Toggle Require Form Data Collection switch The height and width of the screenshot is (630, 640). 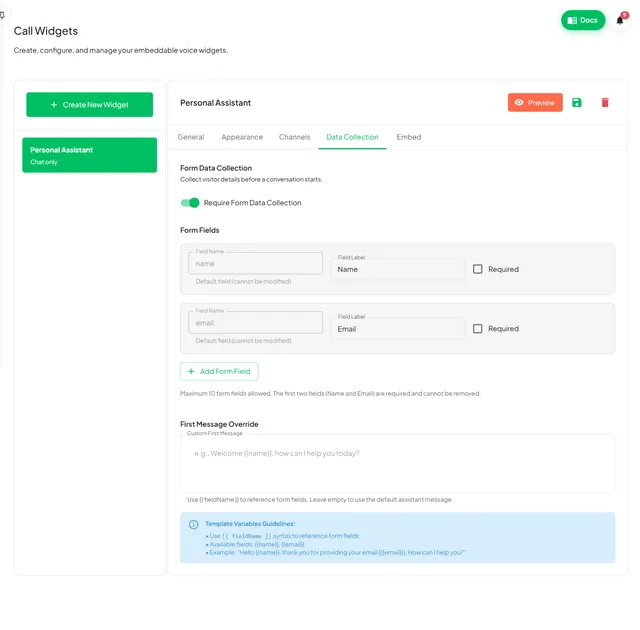190,203
